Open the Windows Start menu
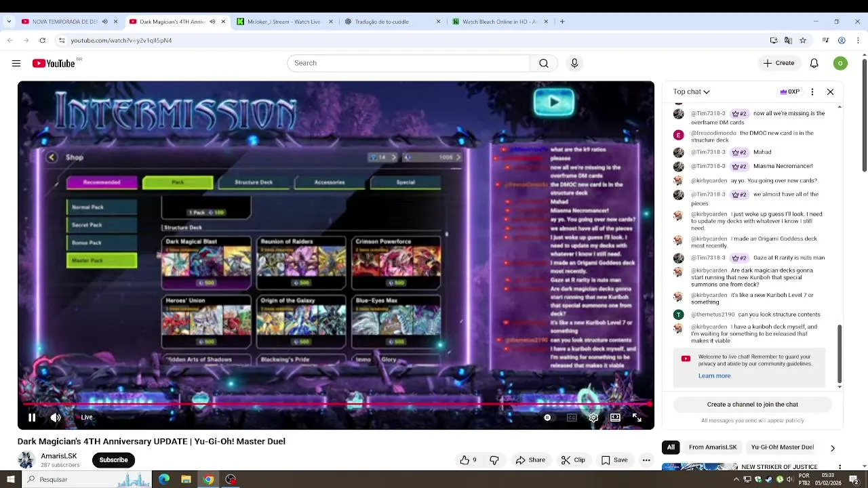 click(10, 480)
